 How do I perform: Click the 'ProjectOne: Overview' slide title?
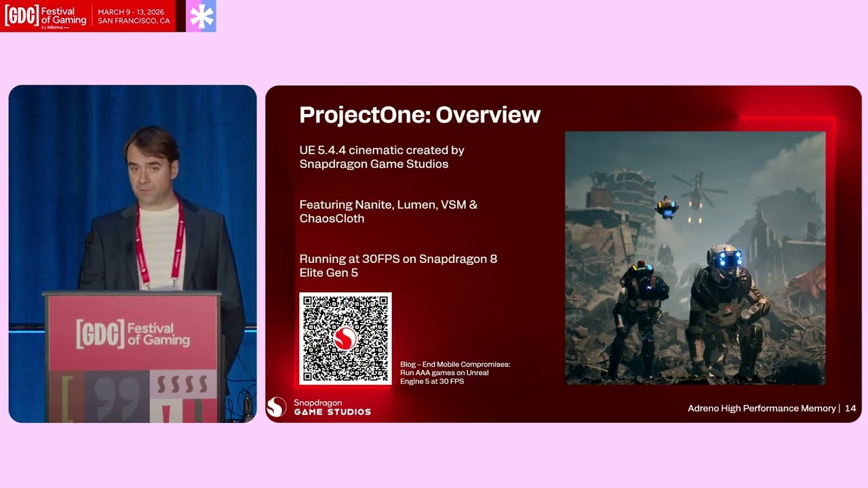(x=420, y=115)
